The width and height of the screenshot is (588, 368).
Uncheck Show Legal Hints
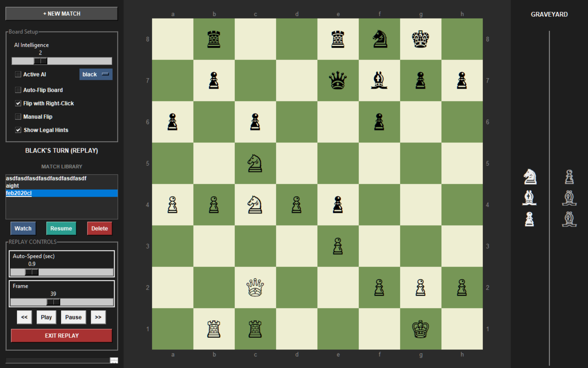[x=18, y=130]
